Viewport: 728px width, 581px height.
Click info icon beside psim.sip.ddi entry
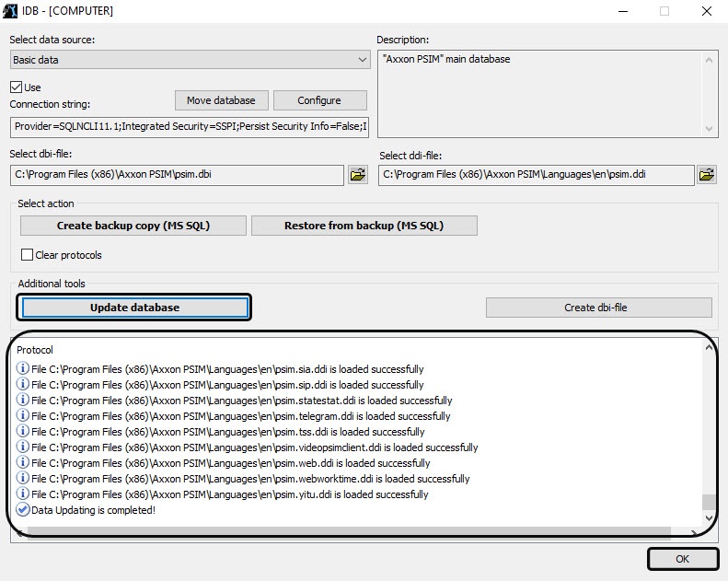(22, 384)
